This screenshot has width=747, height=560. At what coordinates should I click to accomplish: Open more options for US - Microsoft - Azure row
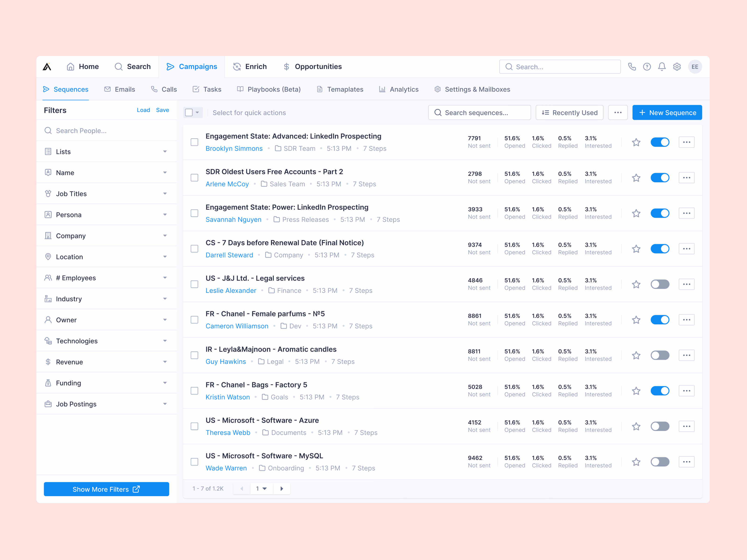click(687, 426)
